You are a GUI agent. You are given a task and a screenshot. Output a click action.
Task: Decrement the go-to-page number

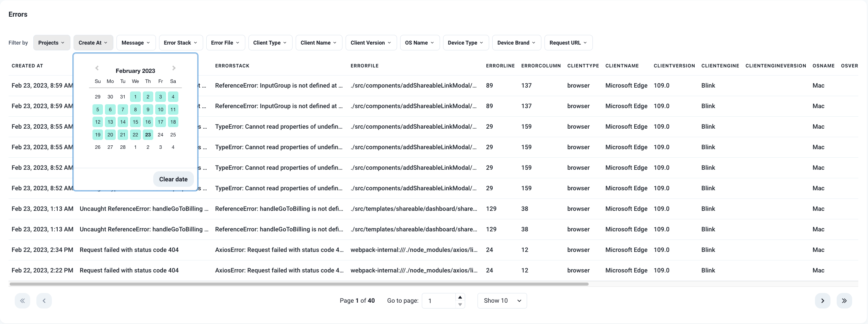[460, 305]
